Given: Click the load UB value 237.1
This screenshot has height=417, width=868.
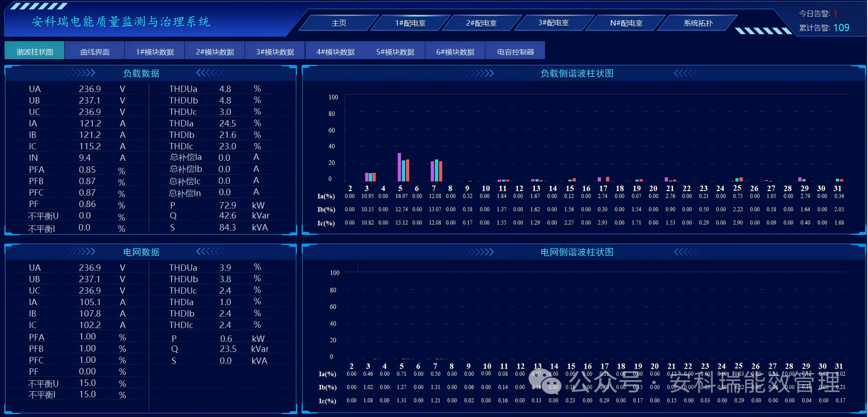Looking at the screenshot, I should (89, 100).
